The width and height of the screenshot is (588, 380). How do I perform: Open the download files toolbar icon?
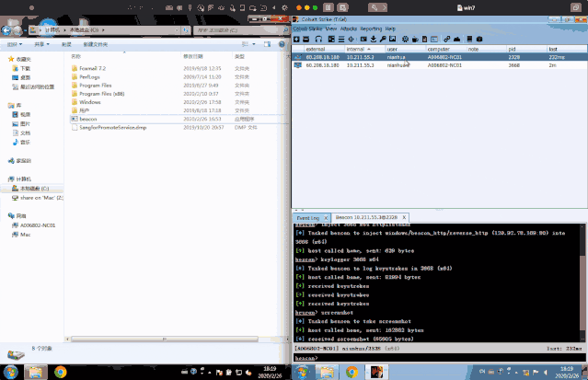tap(374, 39)
